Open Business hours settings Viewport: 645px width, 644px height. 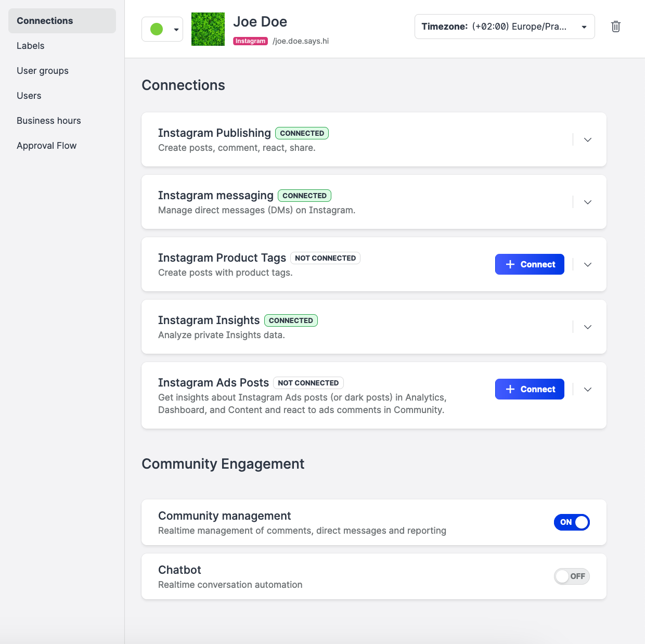tap(49, 121)
